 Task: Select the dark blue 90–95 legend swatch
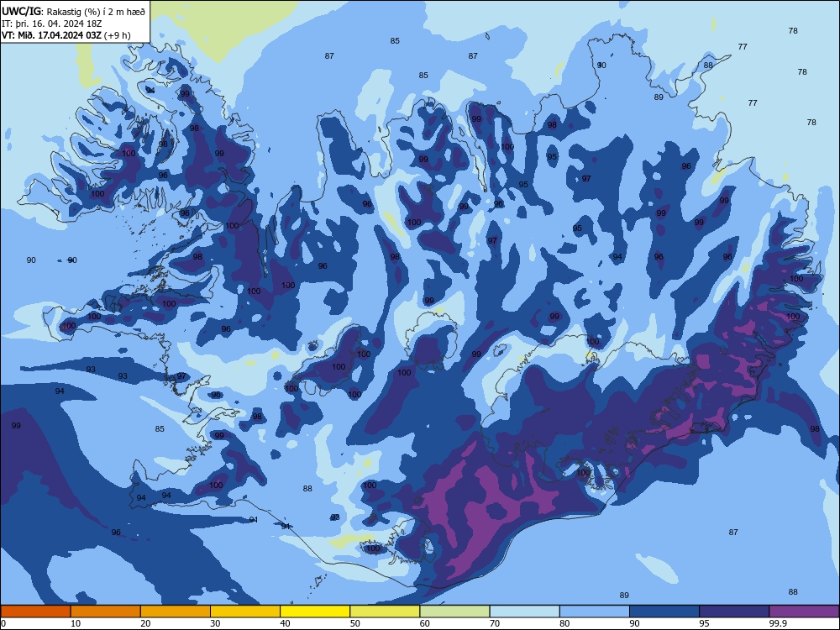coord(664,612)
